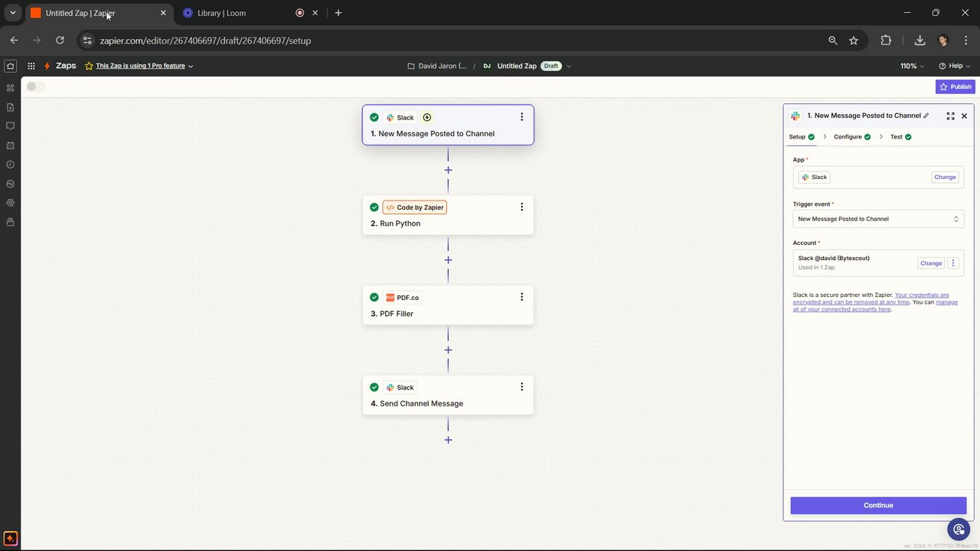Viewport: 980px width, 551px height.
Task: Open the credentials encryption info link
Action: coord(871,298)
